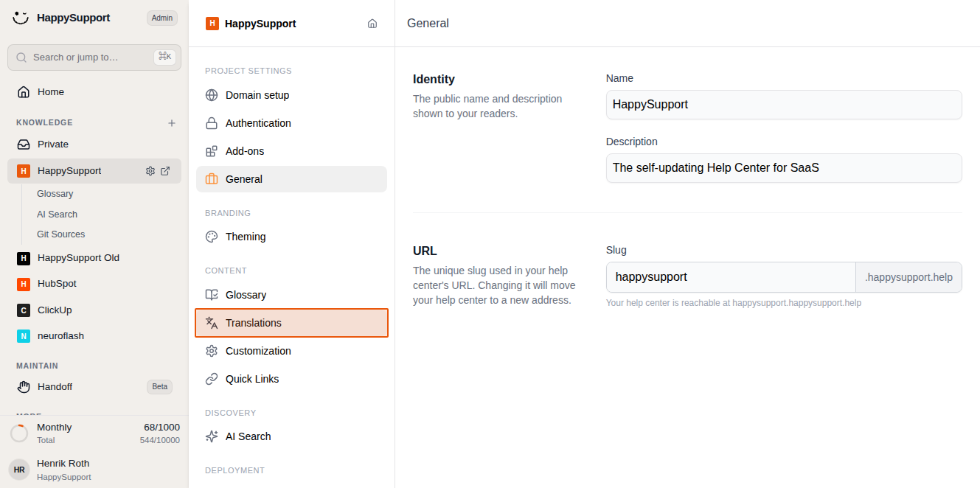Click the KNOWLEDGE section heading

pos(44,122)
